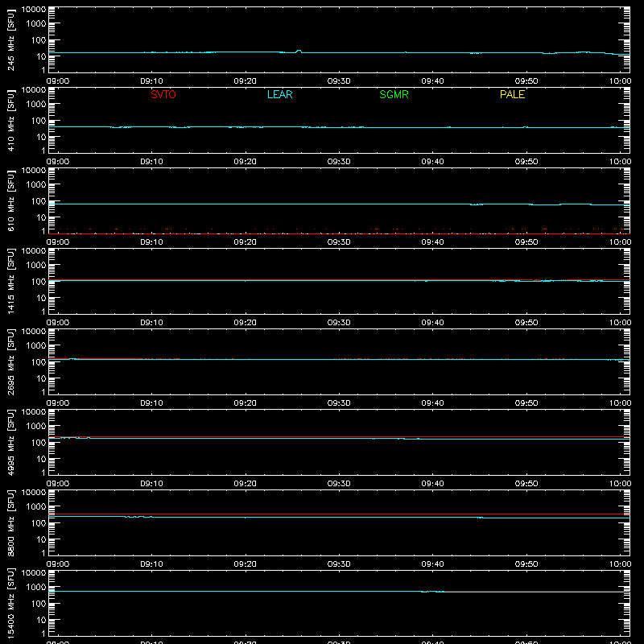Select the '8800 MHz [SFU]' axis title
This screenshot has height=644, width=644.
pos(10,522)
